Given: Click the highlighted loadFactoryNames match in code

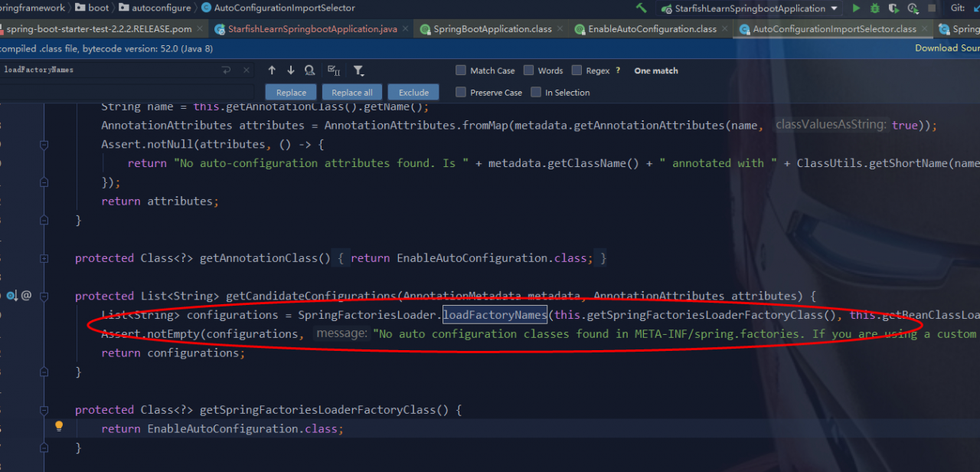Looking at the screenshot, I should pyautogui.click(x=495, y=315).
